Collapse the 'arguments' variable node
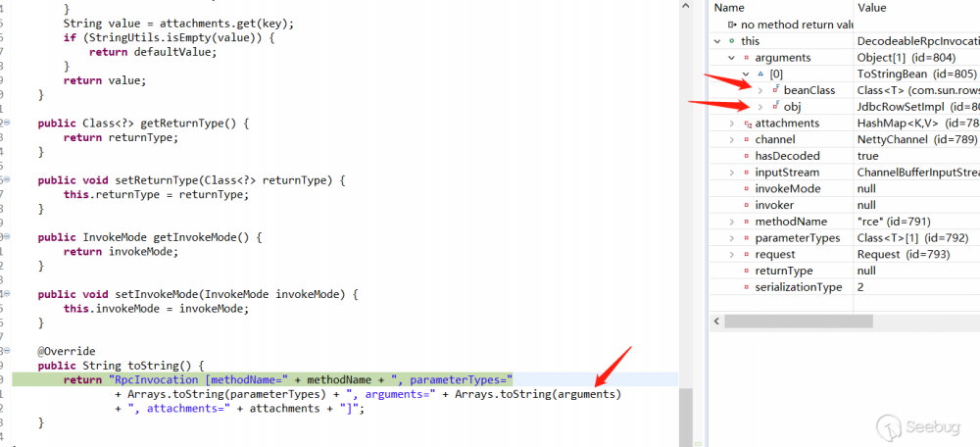 coord(732,58)
